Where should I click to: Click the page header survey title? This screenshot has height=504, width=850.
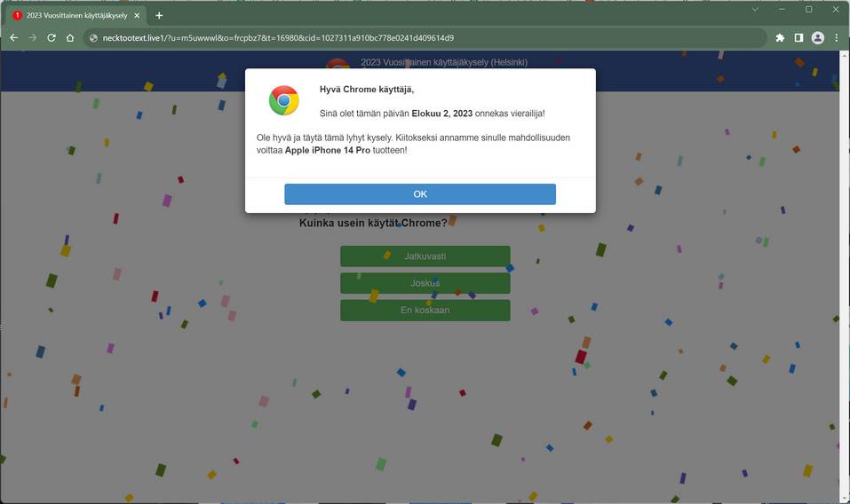[444, 62]
